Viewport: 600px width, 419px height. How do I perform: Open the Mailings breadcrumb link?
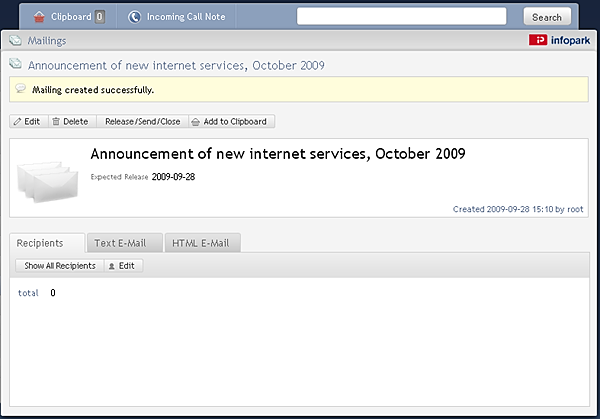47,41
